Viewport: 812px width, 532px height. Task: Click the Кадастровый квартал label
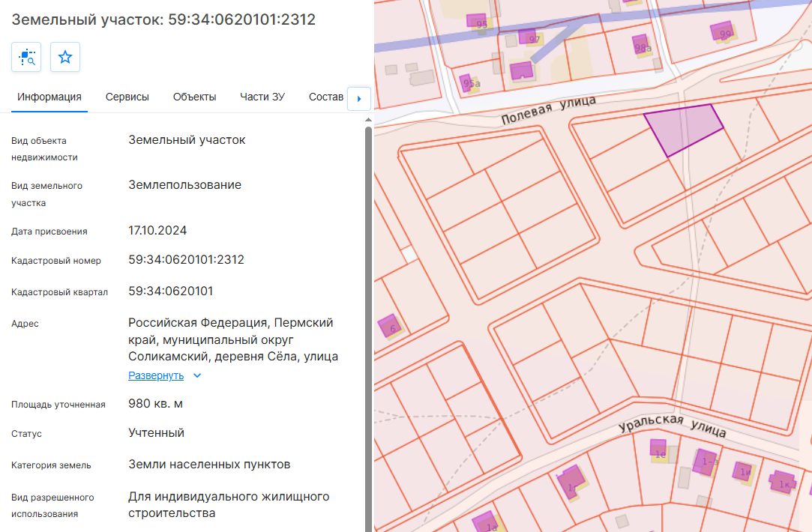(59, 292)
